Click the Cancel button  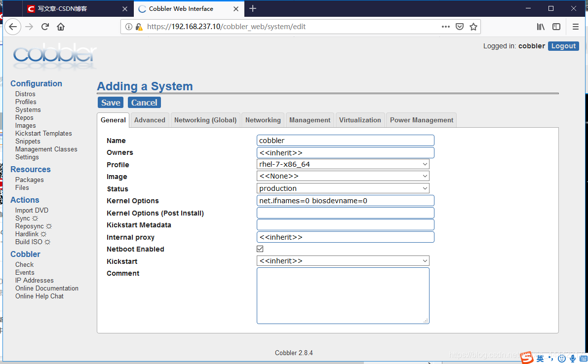tap(144, 103)
